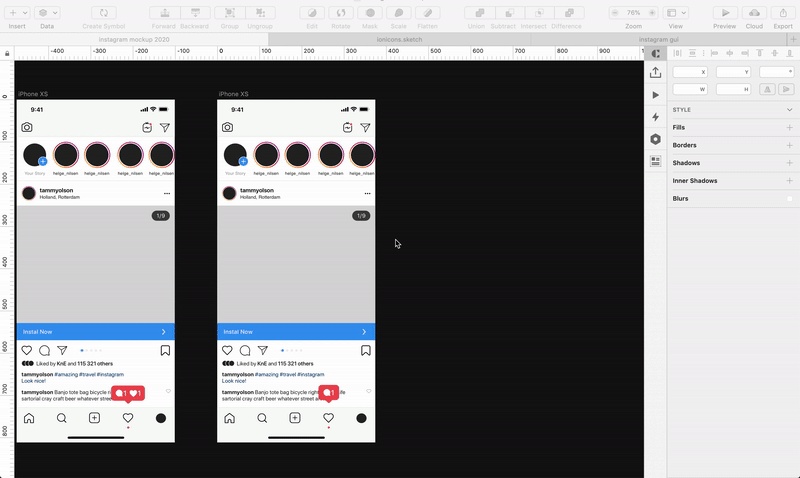
Task: Open the Zoom percentage dropdown
Action: (x=633, y=13)
